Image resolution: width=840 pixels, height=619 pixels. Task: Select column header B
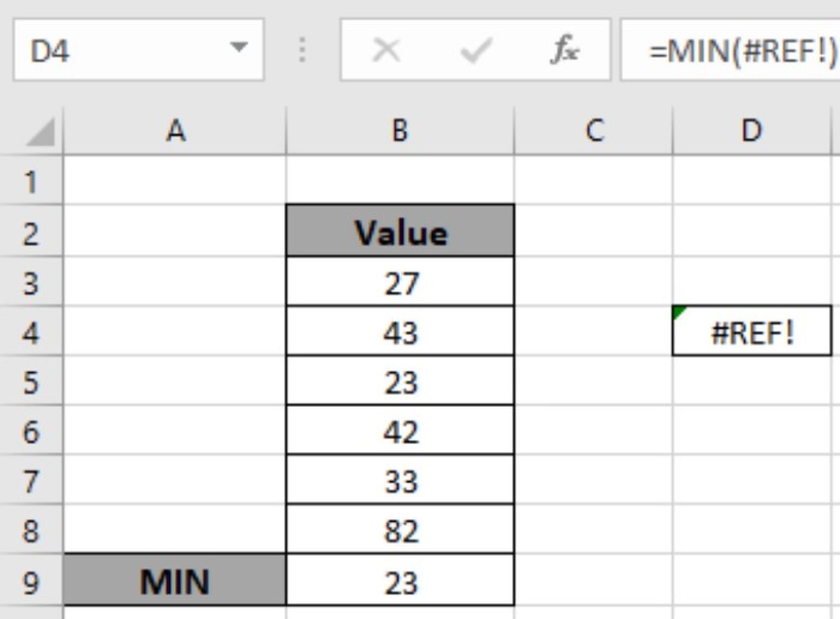[x=400, y=130]
